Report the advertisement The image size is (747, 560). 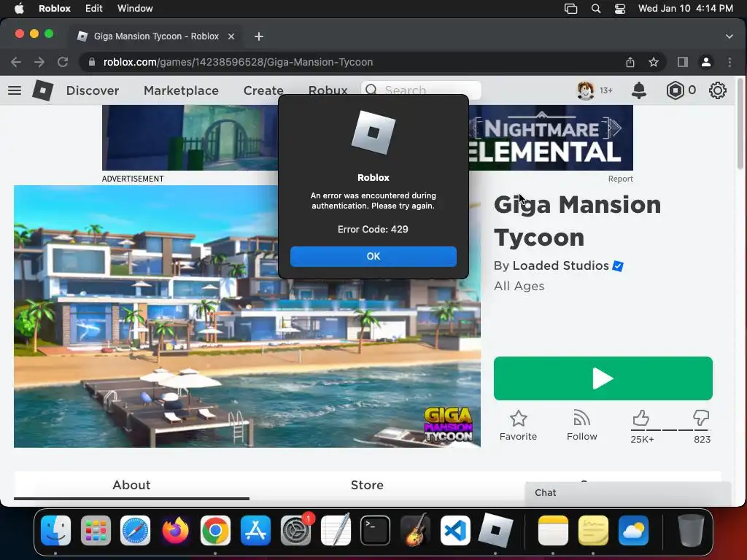coord(620,179)
